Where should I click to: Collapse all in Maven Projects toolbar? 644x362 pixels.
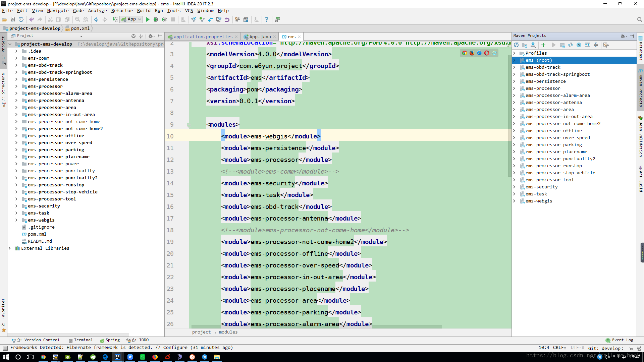pos(596,45)
